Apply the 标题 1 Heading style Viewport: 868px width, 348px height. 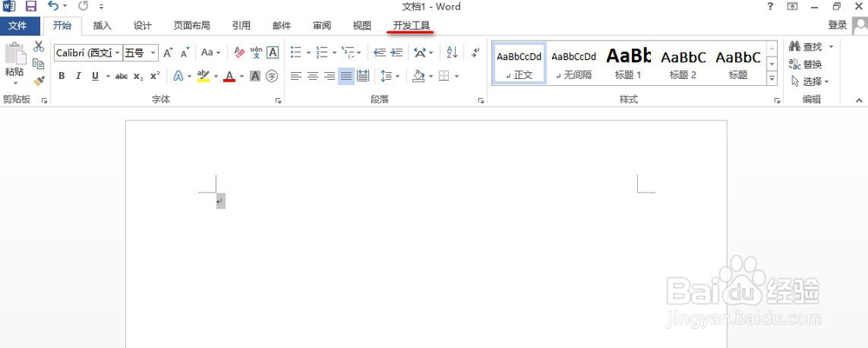click(628, 63)
